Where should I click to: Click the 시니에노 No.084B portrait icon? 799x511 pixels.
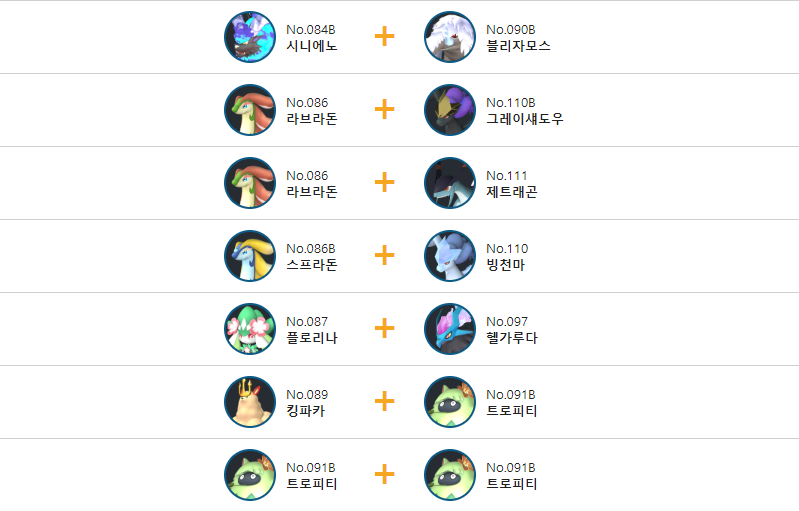[x=250, y=37]
